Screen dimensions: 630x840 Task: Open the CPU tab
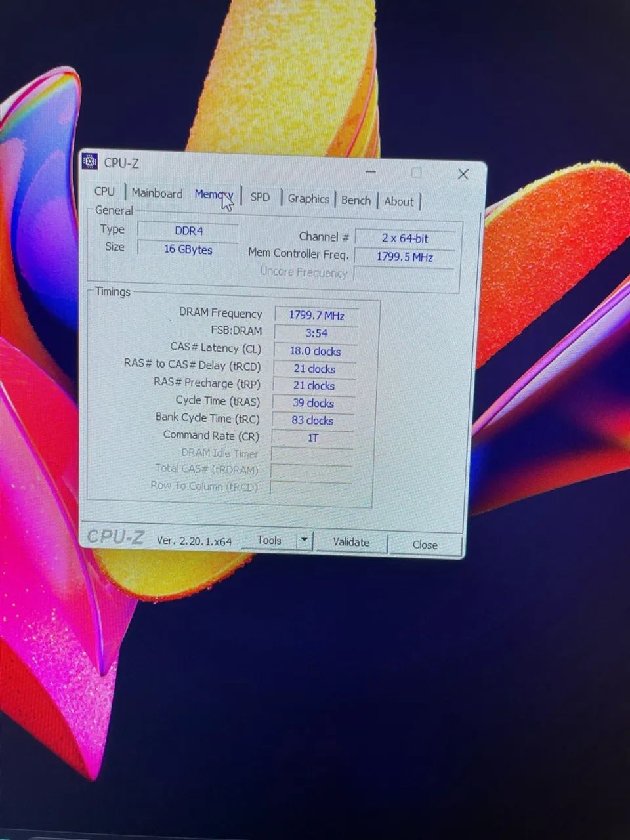pyautogui.click(x=104, y=192)
